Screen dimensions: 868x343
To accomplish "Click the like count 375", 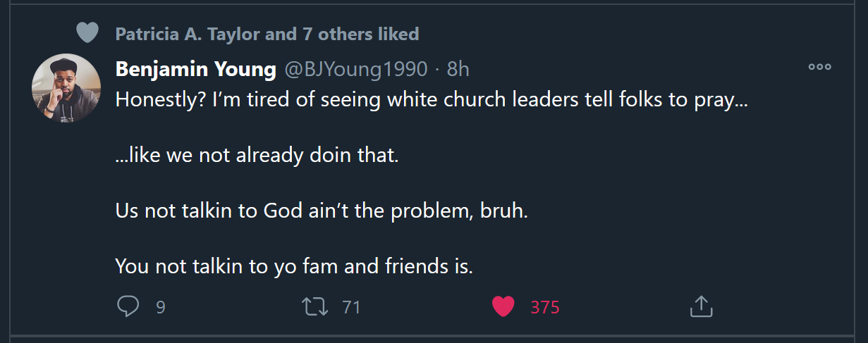I will click(x=545, y=307).
